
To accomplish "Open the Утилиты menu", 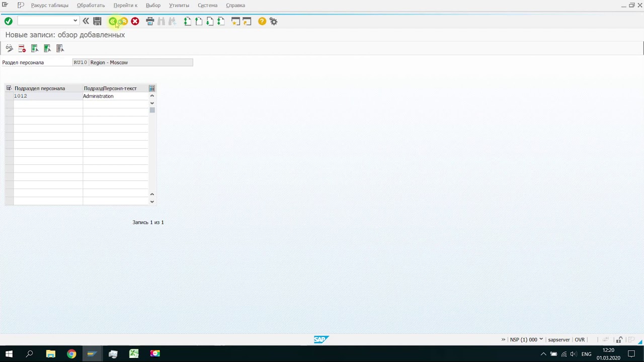I will point(179,5).
